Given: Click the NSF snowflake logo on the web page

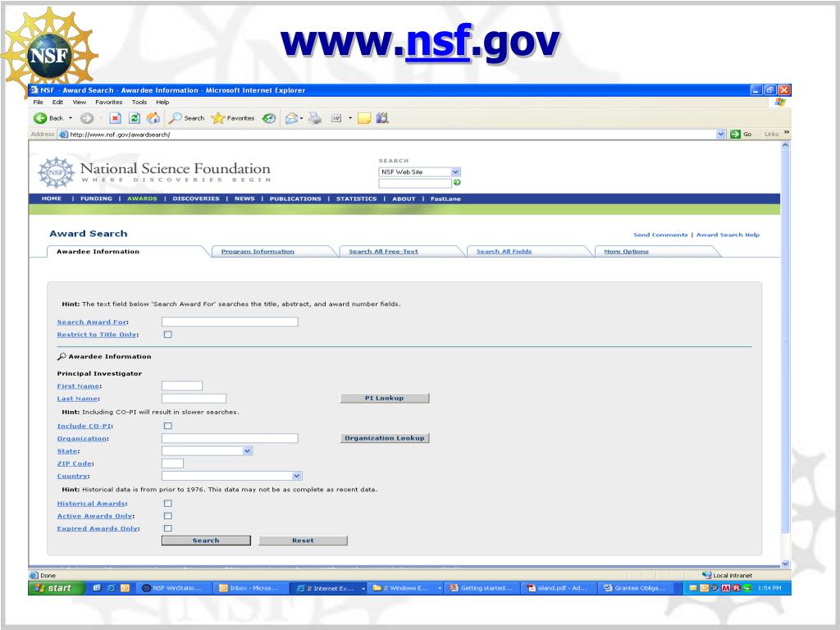Looking at the screenshot, I should tap(57, 172).
